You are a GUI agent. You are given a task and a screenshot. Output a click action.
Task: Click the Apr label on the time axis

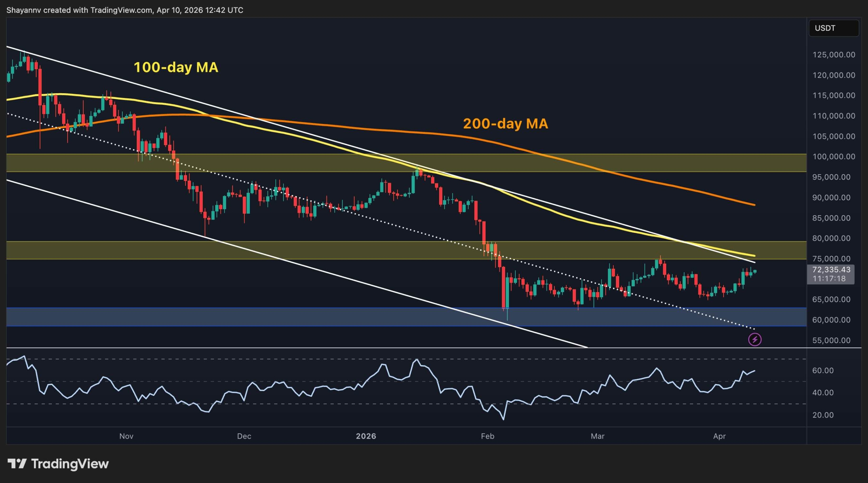pyautogui.click(x=719, y=436)
